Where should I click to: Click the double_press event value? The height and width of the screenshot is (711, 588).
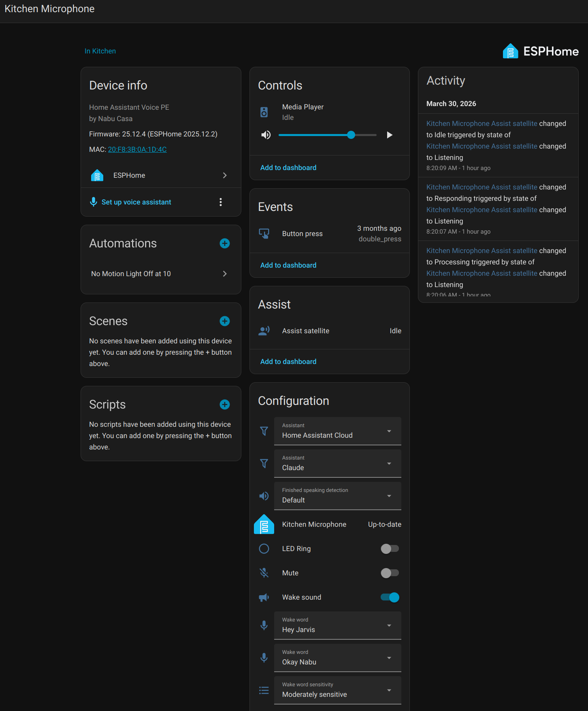(x=380, y=239)
